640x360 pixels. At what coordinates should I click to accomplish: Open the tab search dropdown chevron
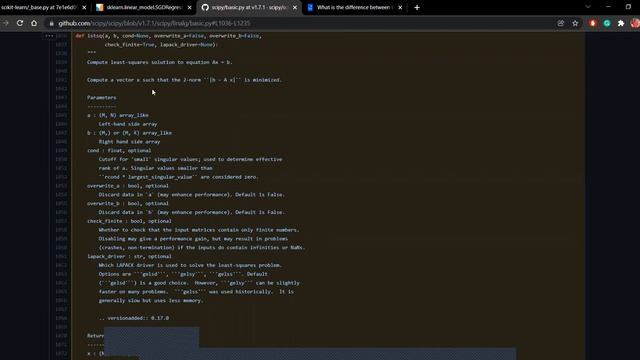coord(588,7)
